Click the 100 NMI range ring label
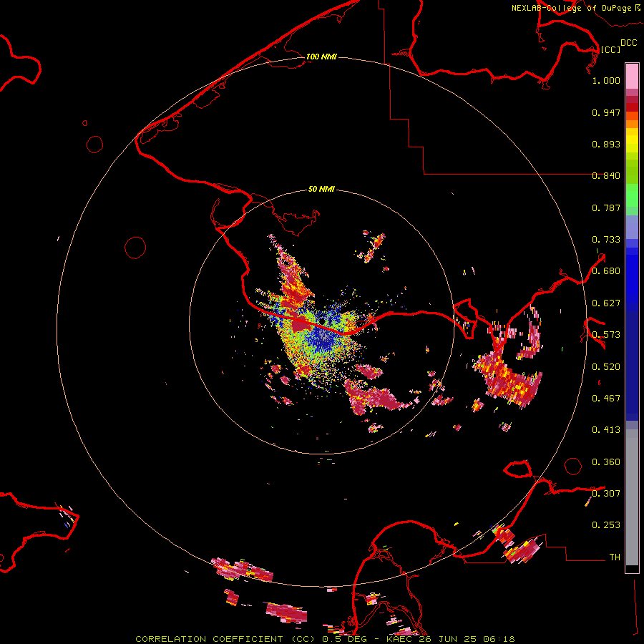The width and height of the screenshot is (644, 644). [321, 57]
